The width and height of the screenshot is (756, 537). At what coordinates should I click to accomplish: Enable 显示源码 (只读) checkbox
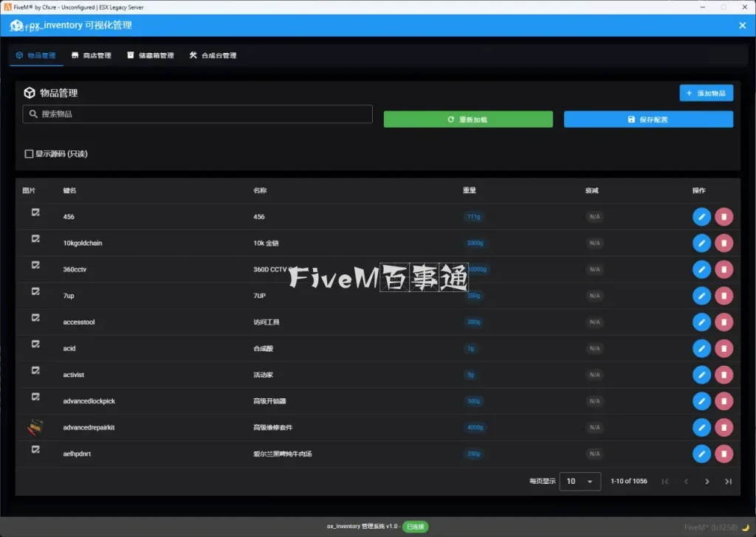tap(30, 154)
